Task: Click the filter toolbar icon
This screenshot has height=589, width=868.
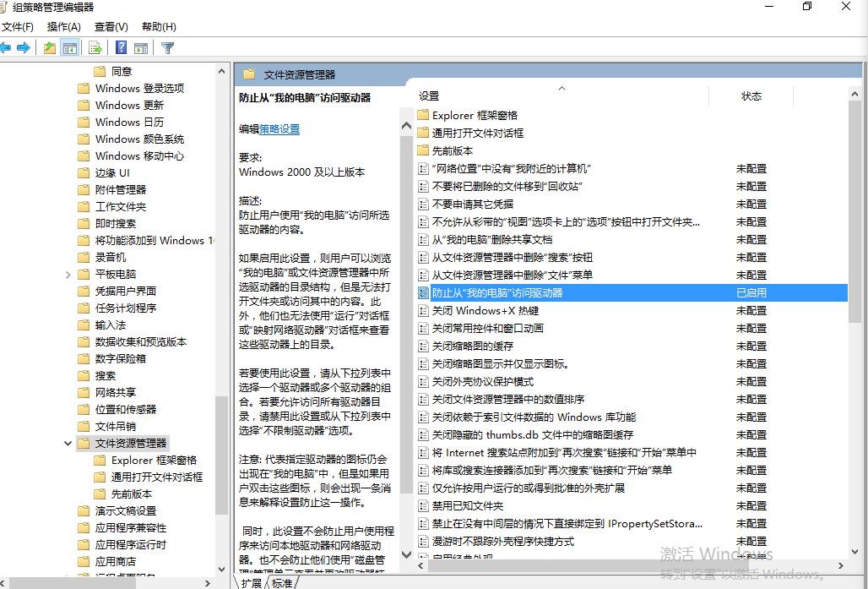Action: pos(167,46)
